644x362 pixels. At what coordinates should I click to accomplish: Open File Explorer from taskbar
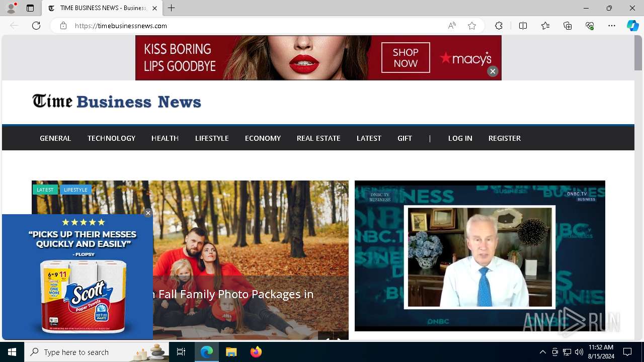pos(231,352)
